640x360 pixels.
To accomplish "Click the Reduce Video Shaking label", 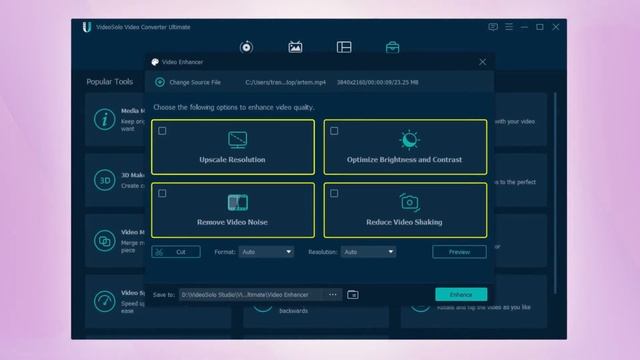I will point(404,222).
